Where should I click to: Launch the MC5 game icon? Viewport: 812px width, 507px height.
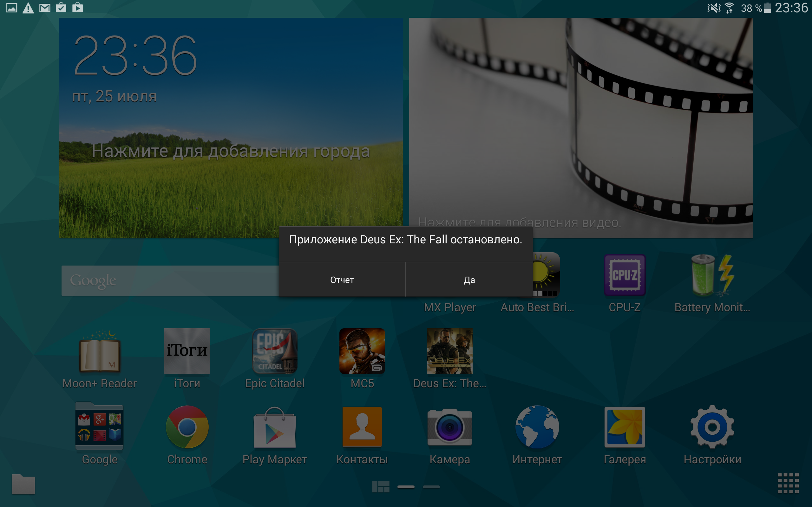tap(362, 351)
